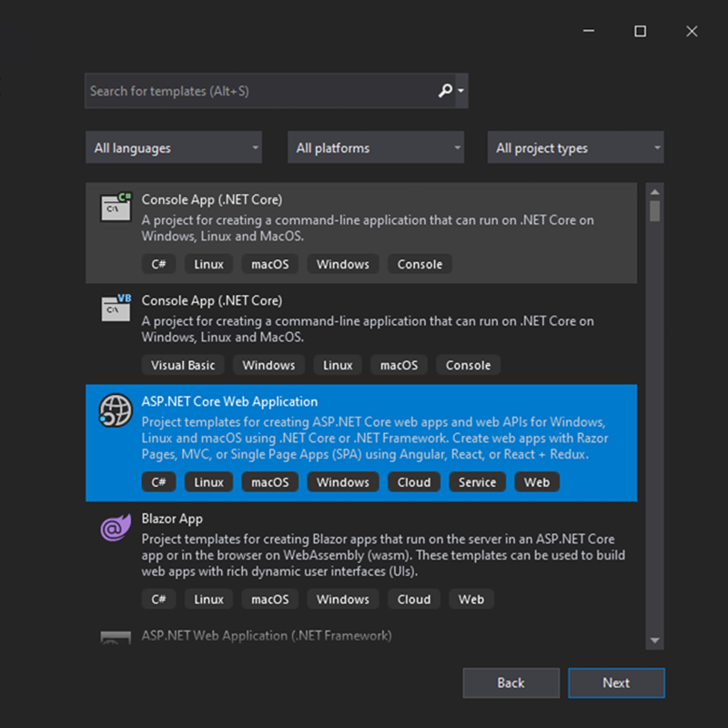
Task: Click the scrollbar down arrow
Action: (654, 641)
